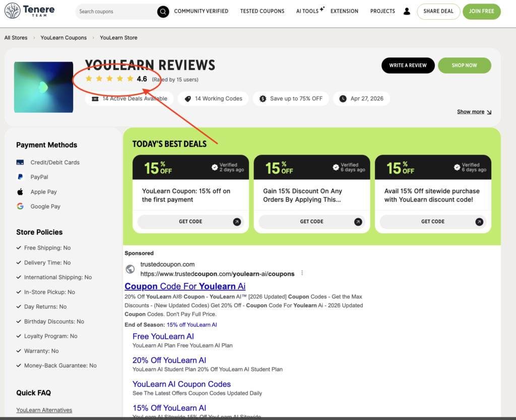Image resolution: width=516 pixels, height=420 pixels.
Task: Click the ticket icon beside Active Deals
Action: 95,99
